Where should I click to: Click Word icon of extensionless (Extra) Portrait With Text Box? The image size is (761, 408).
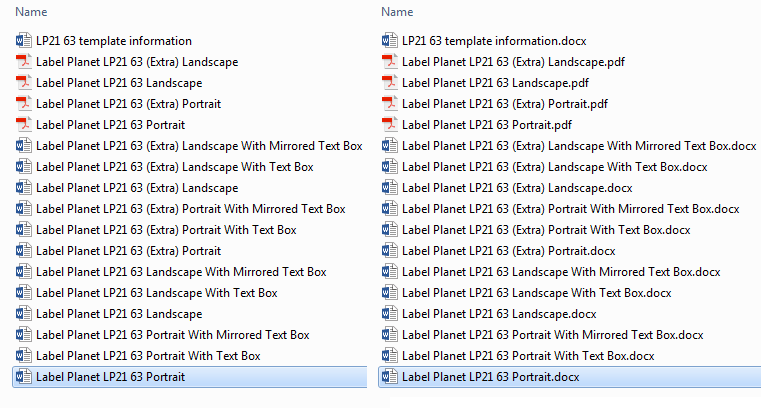click(x=23, y=229)
